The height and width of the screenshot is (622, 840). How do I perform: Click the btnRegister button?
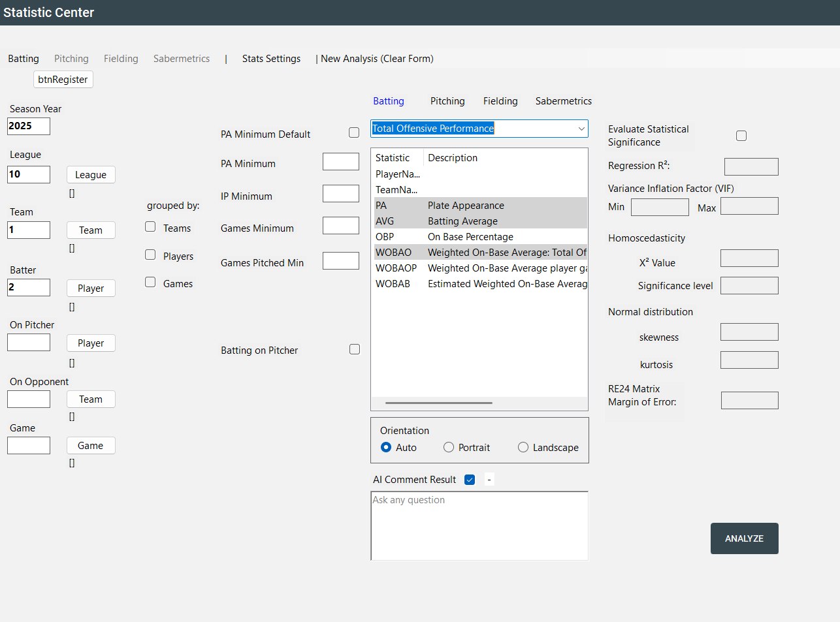63,80
